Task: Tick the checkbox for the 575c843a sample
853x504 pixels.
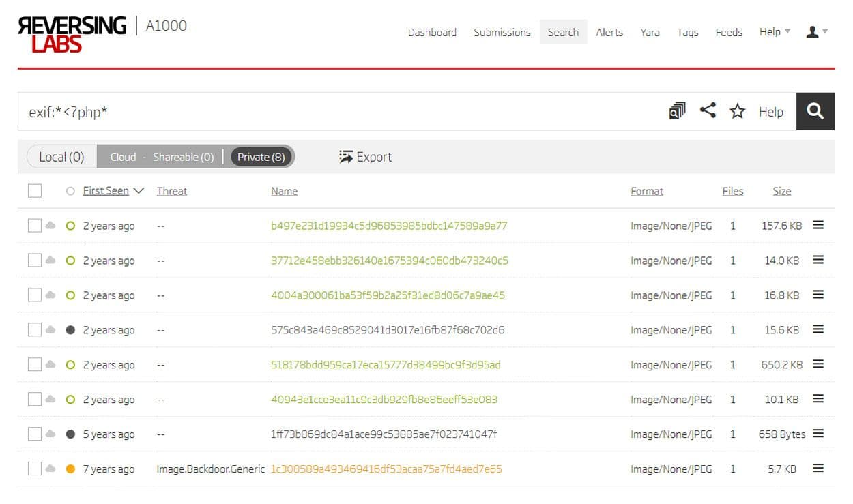Action: tap(34, 329)
